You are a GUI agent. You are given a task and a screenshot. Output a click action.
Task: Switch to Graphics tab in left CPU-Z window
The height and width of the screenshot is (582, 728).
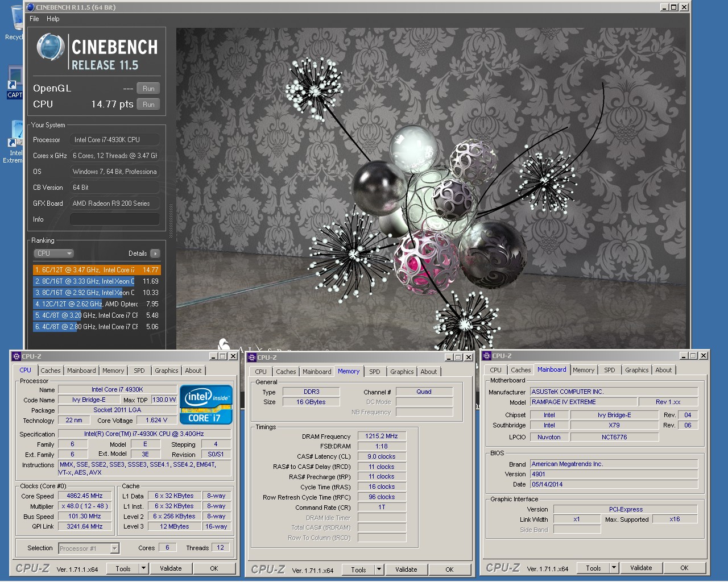(167, 371)
